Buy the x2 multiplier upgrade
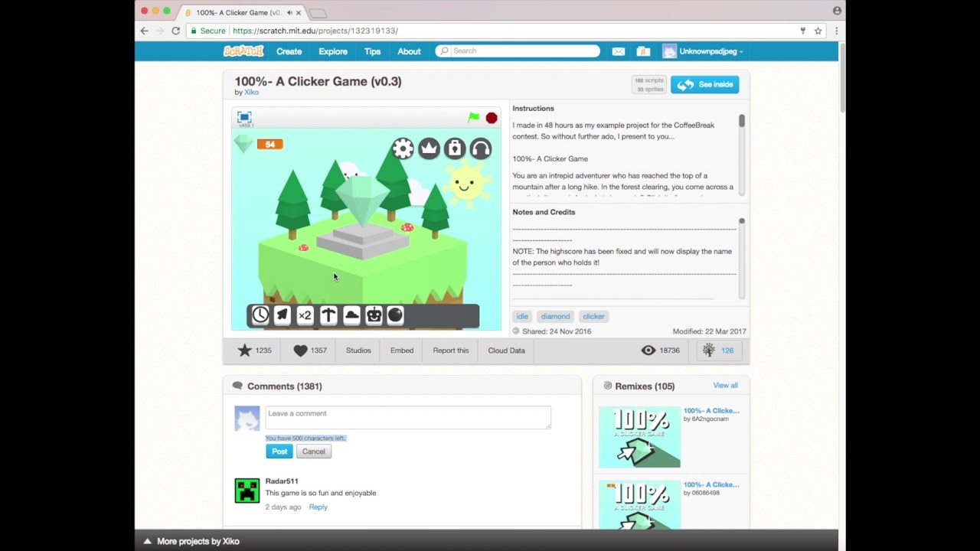Image resolution: width=980 pixels, height=551 pixels. (305, 315)
